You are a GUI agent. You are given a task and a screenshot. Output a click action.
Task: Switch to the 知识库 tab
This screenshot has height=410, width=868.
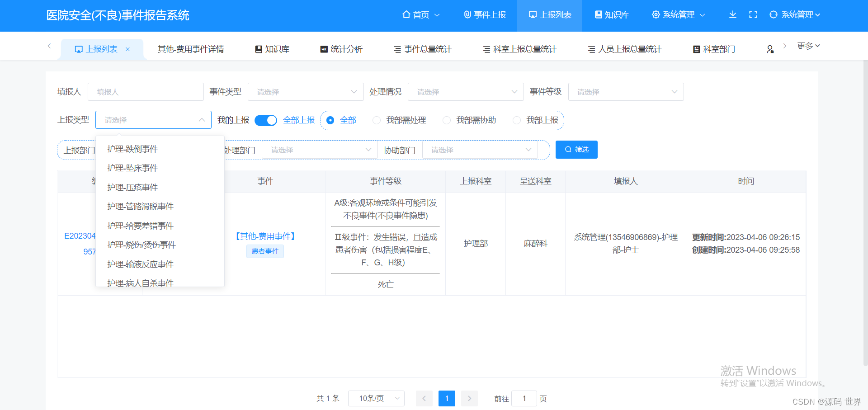pyautogui.click(x=272, y=49)
